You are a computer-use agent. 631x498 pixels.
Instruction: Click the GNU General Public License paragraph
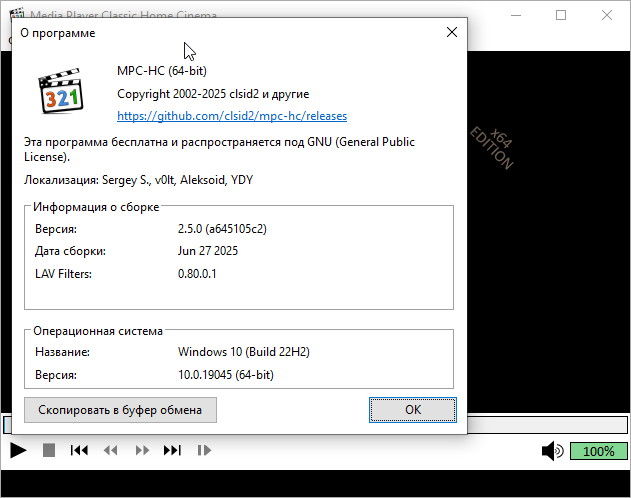[x=219, y=149]
